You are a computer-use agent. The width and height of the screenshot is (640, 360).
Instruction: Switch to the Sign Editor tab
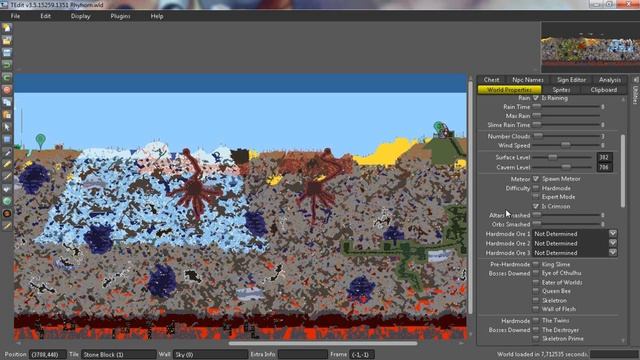(x=571, y=80)
